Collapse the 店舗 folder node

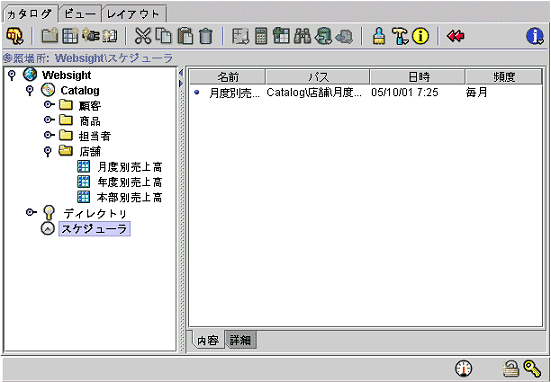(x=47, y=151)
